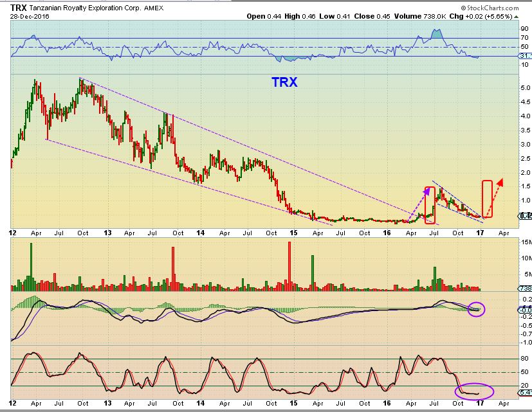The image size is (532, 412).
Task: Click year 16 on price panel time axis
Action: click(387, 233)
